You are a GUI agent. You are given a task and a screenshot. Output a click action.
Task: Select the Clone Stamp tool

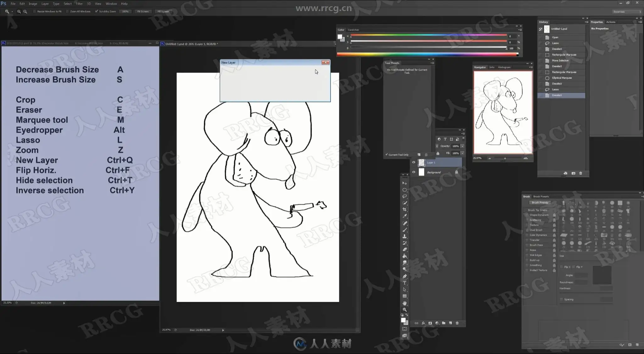[x=405, y=236]
